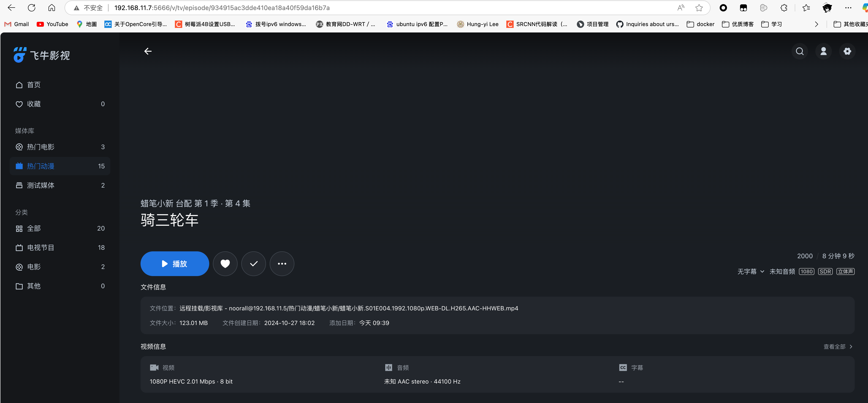The height and width of the screenshot is (403, 868).
Task: Expand the 无字幕 subtitle dropdown
Action: [x=751, y=271]
